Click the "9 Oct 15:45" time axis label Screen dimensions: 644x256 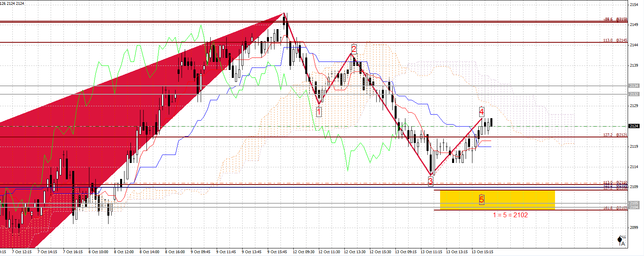tap(277, 252)
